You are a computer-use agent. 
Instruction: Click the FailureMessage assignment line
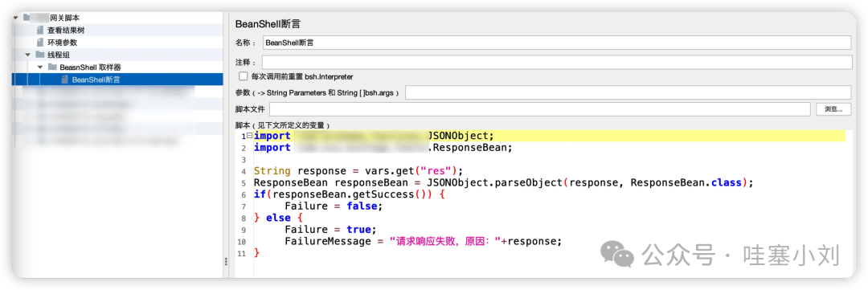[x=424, y=242]
